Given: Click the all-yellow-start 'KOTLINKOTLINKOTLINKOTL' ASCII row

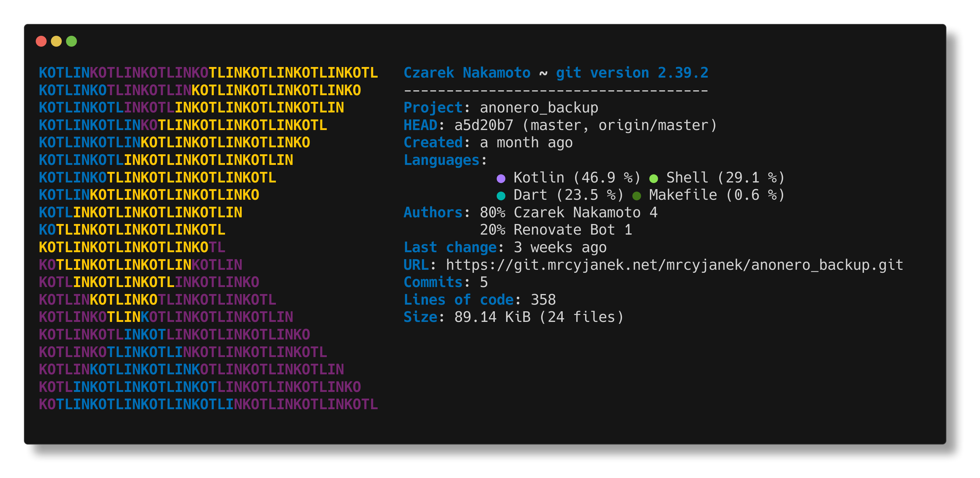Looking at the screenshot, I should 132,247.
